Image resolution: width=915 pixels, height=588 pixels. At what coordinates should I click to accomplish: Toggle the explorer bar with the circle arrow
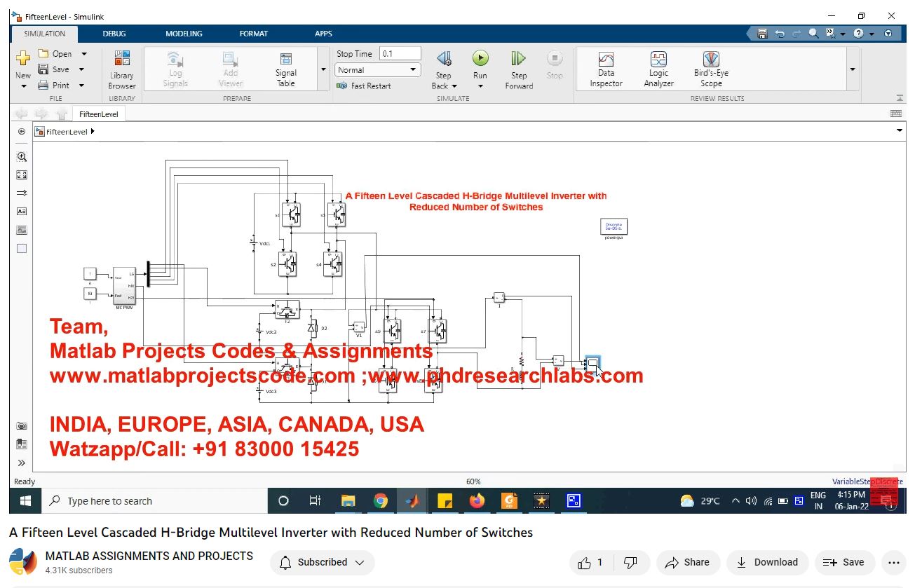[x=22, y=131]
